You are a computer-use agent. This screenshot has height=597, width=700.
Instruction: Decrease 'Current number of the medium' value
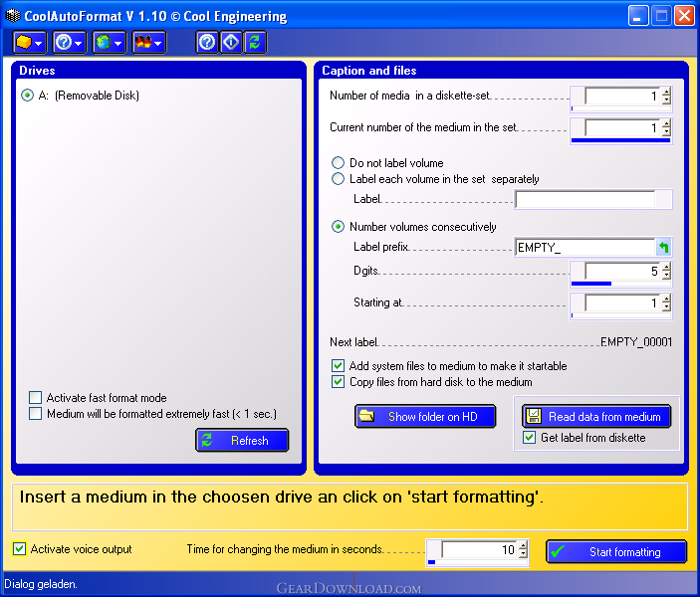(x=666, y=132)
